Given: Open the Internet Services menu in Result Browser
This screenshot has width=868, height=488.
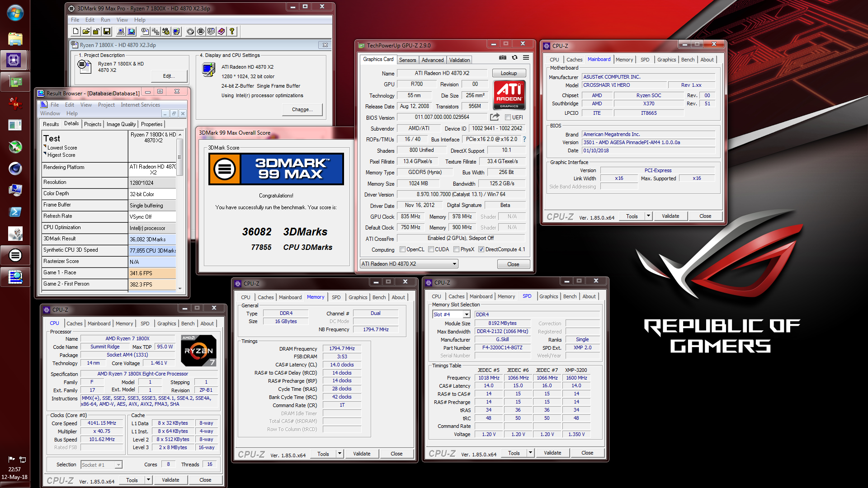Looking at the screenshot, I should click(x=140, y=105).
